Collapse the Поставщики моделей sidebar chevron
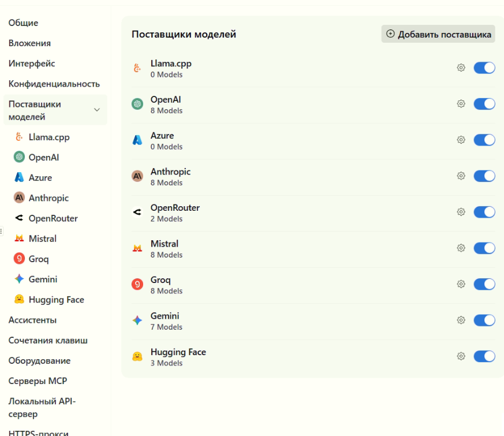The width and height of the screenshot is (504, 436). tap(97, 110)
